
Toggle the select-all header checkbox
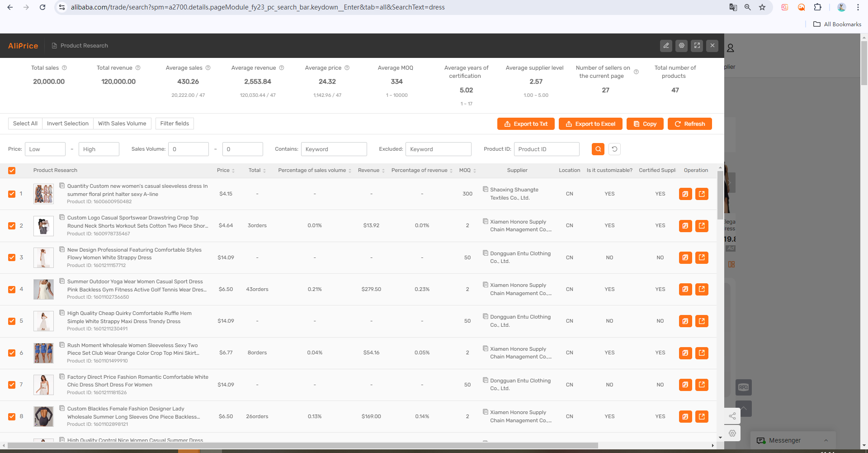click(12, 171)
